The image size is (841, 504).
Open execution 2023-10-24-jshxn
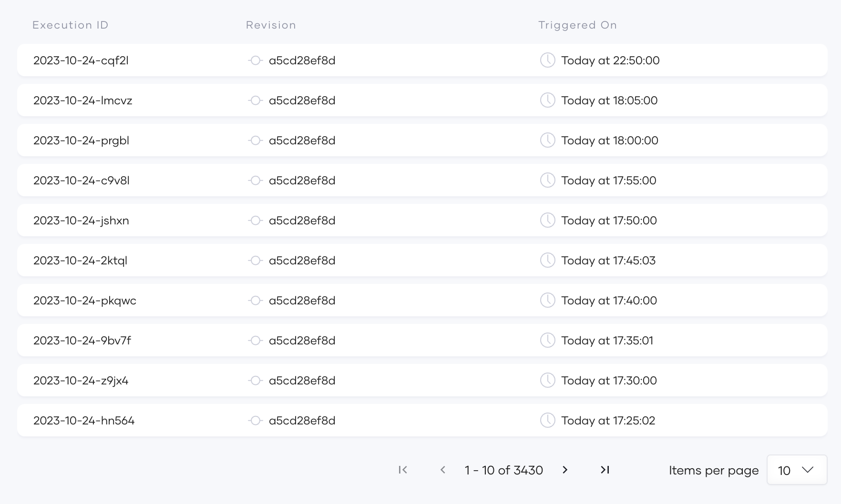coord(81,221)
